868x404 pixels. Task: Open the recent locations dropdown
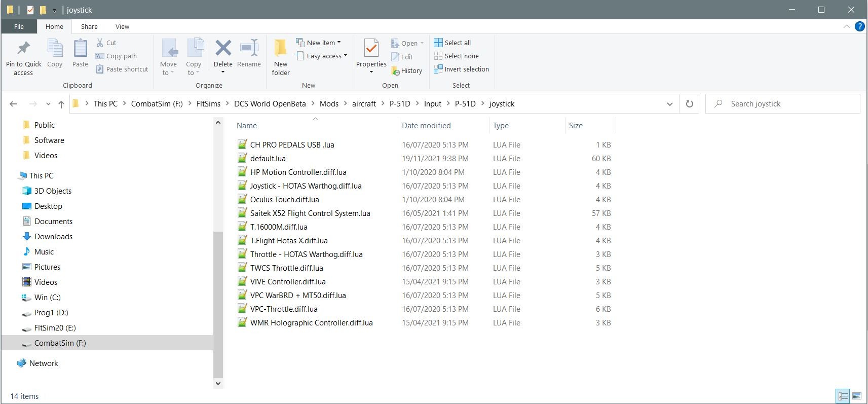click(x=48, y=104)
